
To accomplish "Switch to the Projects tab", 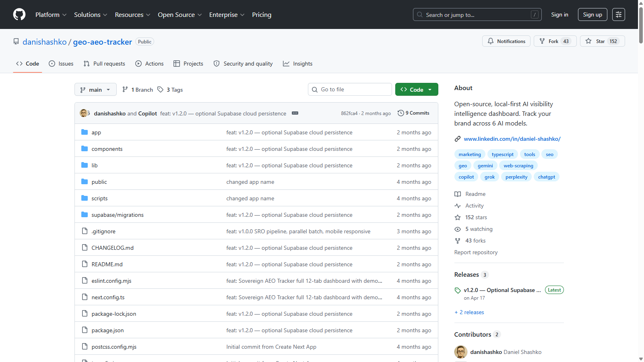I will coord(188,64).
